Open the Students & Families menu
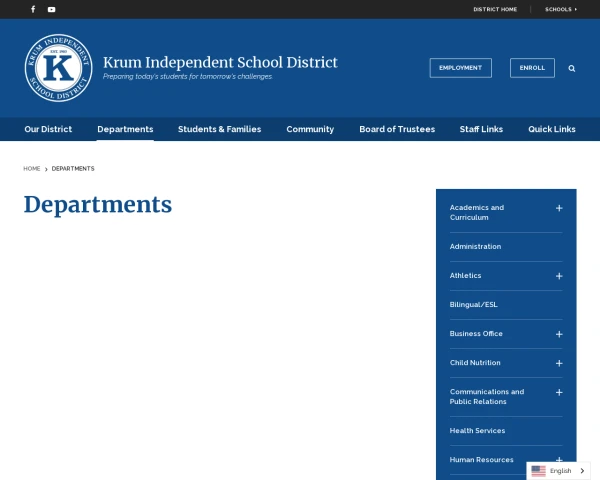 coord(220,129)
